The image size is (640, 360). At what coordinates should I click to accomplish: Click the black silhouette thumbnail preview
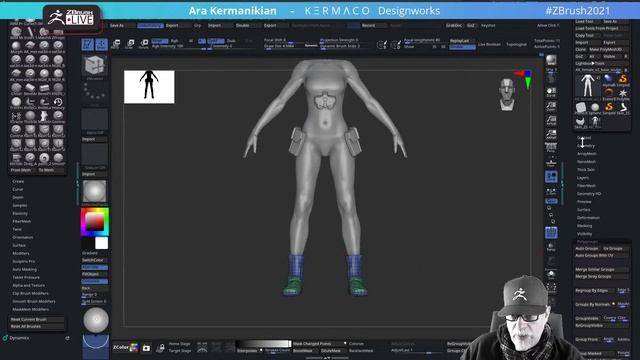point(149,87)
